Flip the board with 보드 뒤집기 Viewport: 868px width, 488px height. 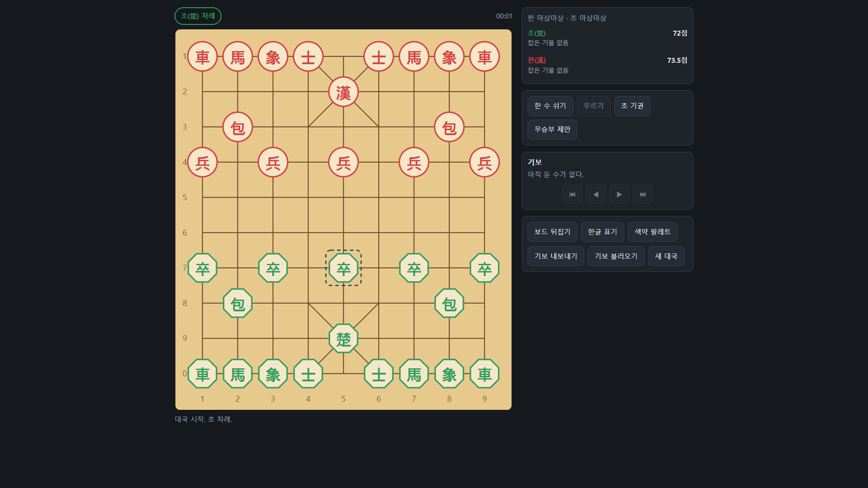552,232
